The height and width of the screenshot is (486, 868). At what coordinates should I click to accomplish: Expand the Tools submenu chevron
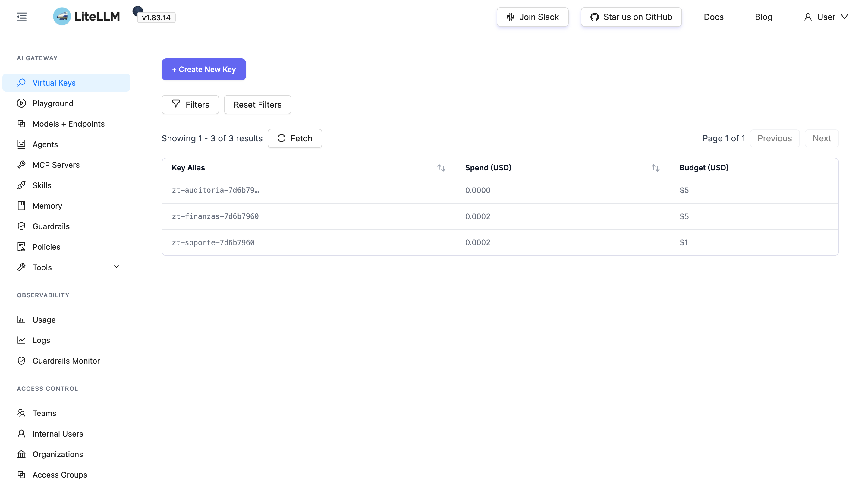click(x=117, y=267)
